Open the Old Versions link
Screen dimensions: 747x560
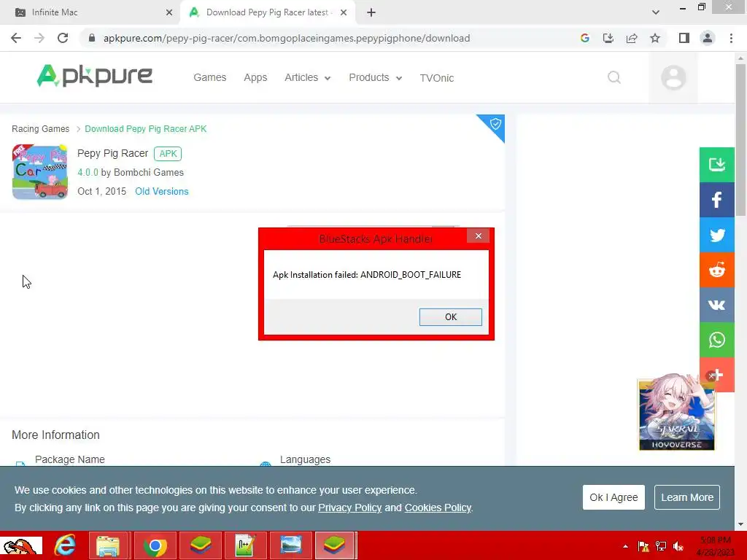[161, 192]
